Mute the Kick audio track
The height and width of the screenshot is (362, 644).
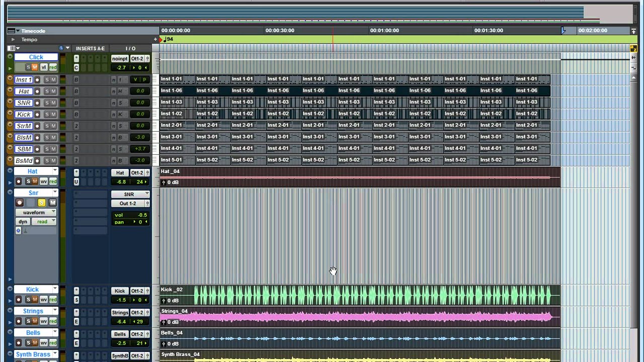point(35,300)
